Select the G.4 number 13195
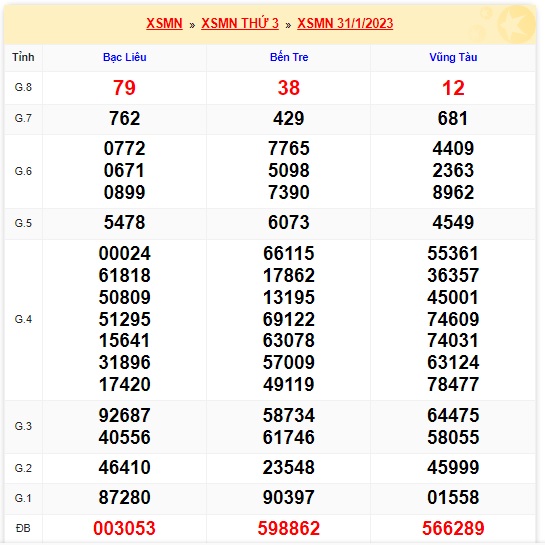Screen dimensions: 545x545 (x=289, y=298)
